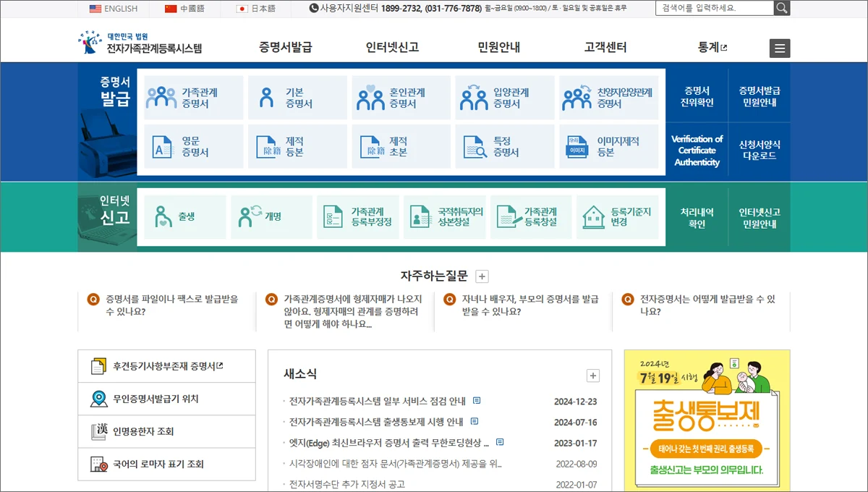
Task: Click 인터넷신고 민원안내 button
Action: (x=759, y=218)
